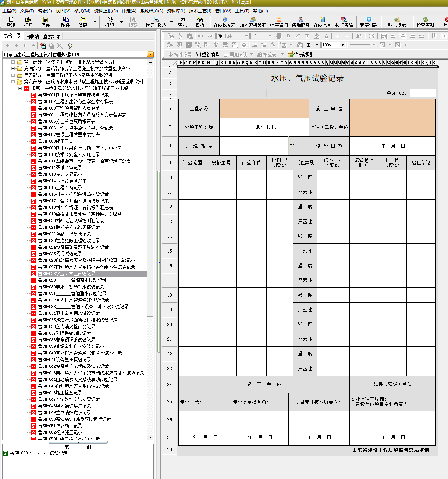Open the dropdown arrow next to 展开/收起

click(x=171, y=22)
